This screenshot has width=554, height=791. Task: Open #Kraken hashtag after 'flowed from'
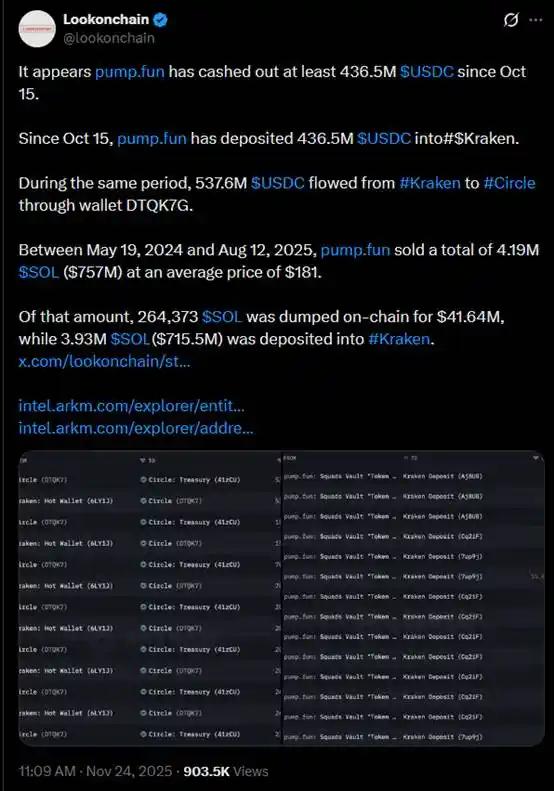pyautogui.click(x=430, y=183)
